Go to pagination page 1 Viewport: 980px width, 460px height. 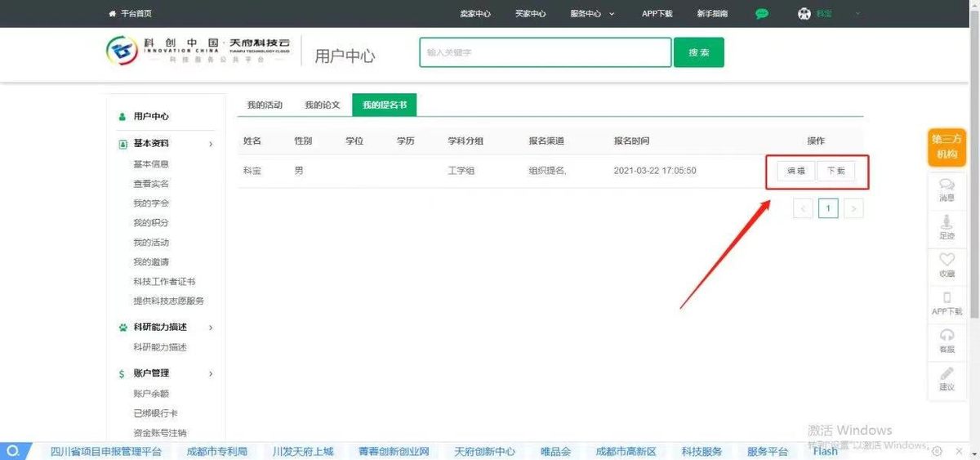pyautogui.click(x=828, y=209)
